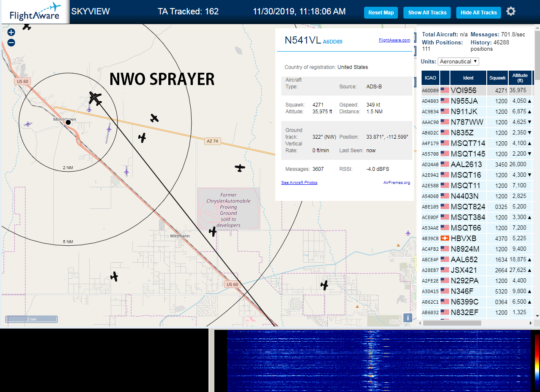Click the Swiss flag in HBVXB row
This screenshot has width=540, height=392.
pos(445,238)
